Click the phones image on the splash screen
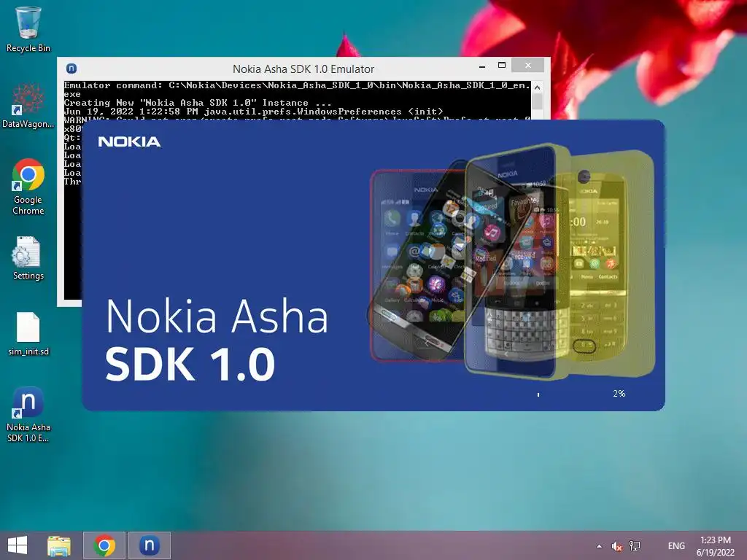This screenshot has height=560, width=747. click(x=511, y=262)
